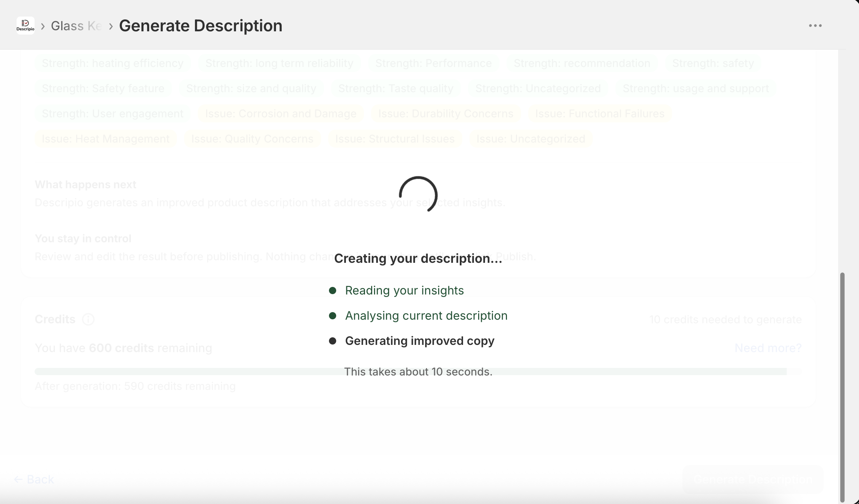This screenshot has width=859, height=504.
Task: Open the Need more? link
Action: (x=768, y=348)
